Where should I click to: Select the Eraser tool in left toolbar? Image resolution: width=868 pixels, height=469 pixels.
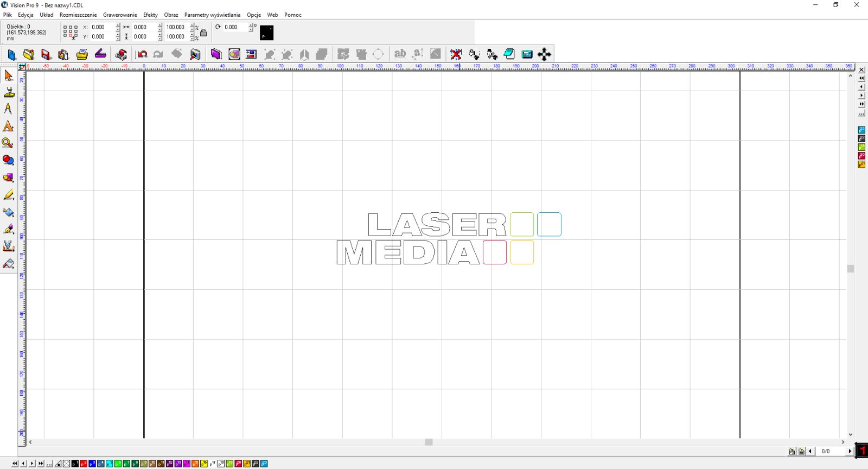(8, 264)
